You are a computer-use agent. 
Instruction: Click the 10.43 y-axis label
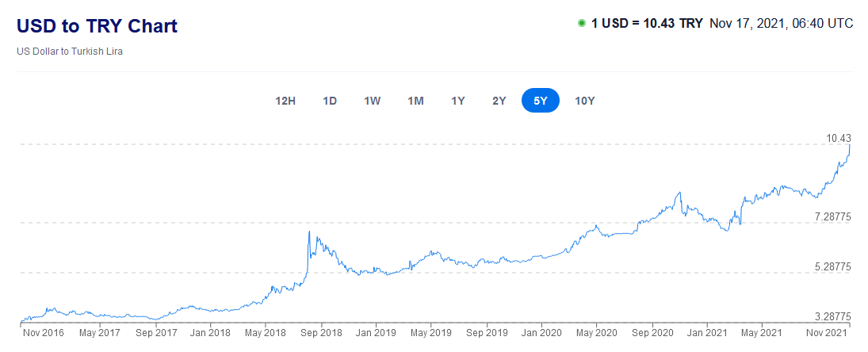(x=838, y=138)
